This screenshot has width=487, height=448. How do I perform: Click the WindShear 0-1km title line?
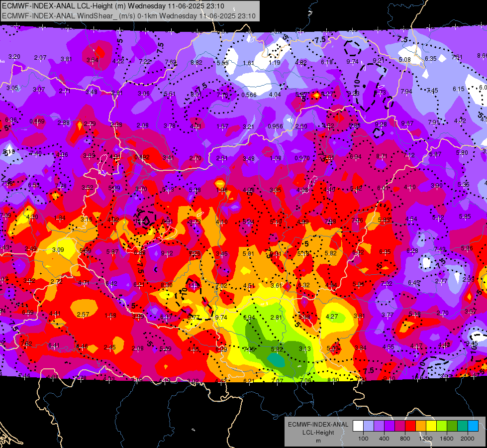pos(128,16)
